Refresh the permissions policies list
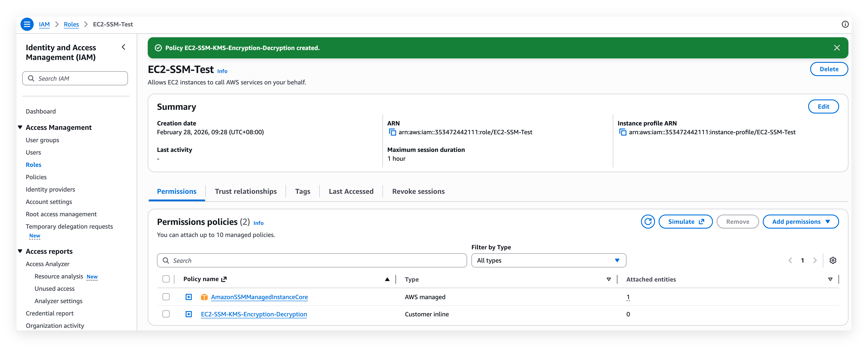This screenshot has width=868, height=347. point(647,222)
